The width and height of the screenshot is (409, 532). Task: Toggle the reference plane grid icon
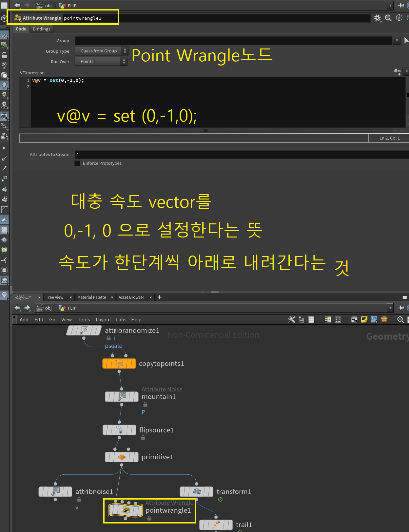(4, 36)
